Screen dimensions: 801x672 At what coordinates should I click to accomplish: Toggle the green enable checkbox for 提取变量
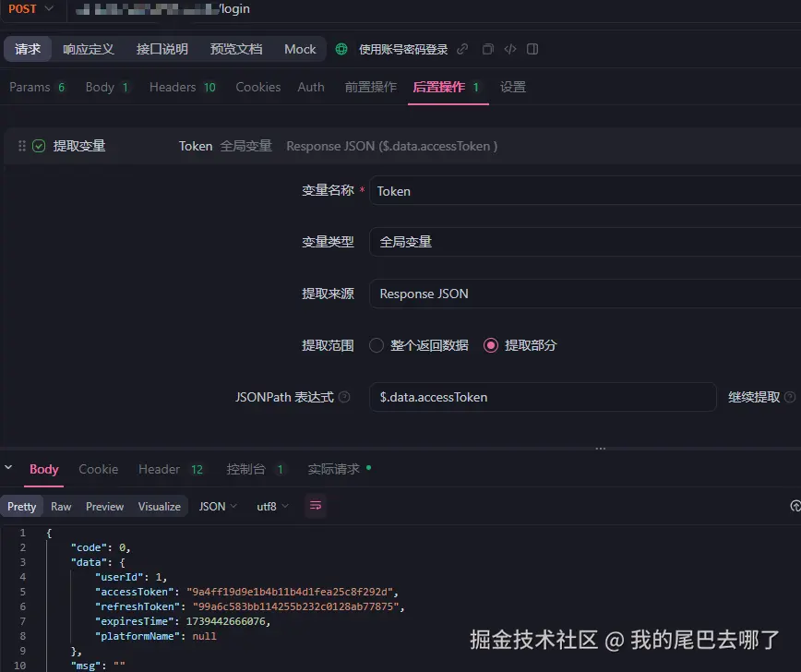coord(39,146)
